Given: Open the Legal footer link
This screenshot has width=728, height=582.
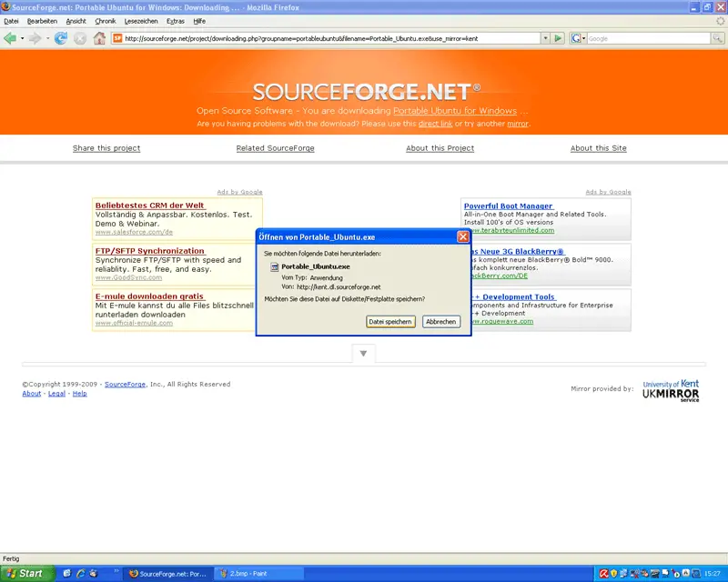Looking at the screenshot, I should pyautogui.click(x=56, y=394).
